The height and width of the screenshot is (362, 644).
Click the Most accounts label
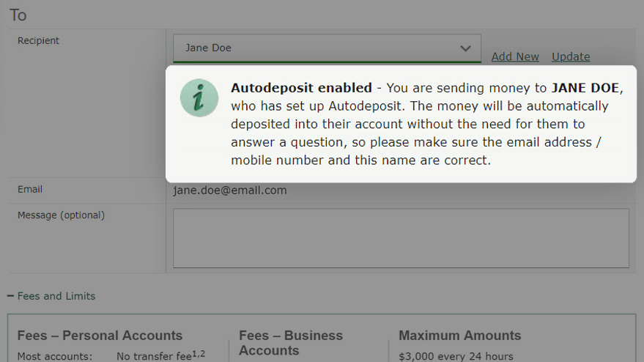click(55, 356)
